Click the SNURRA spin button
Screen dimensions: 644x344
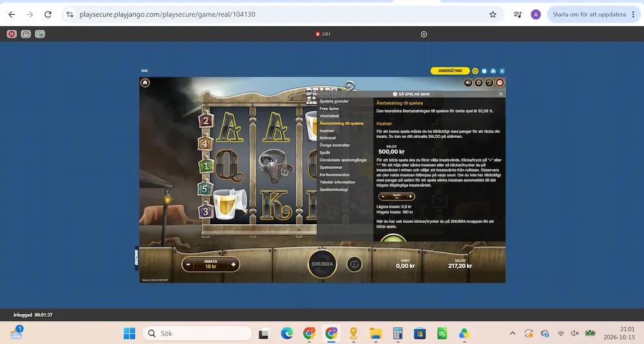click(323, 264)
